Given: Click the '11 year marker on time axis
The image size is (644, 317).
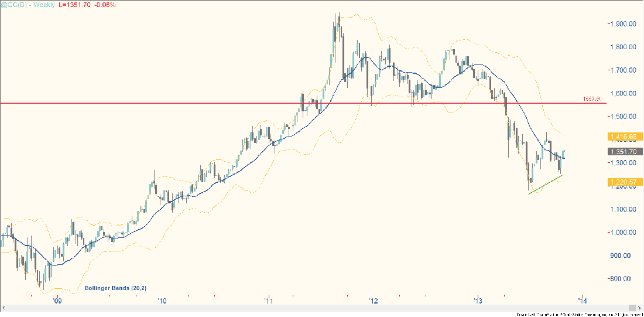Looking at the screenshot, I should click(x=268, y=301).
